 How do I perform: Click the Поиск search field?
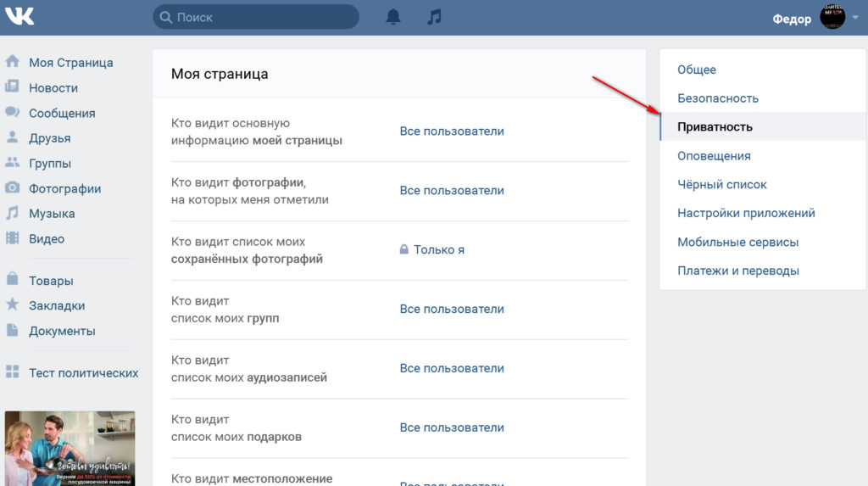(256, 17)
